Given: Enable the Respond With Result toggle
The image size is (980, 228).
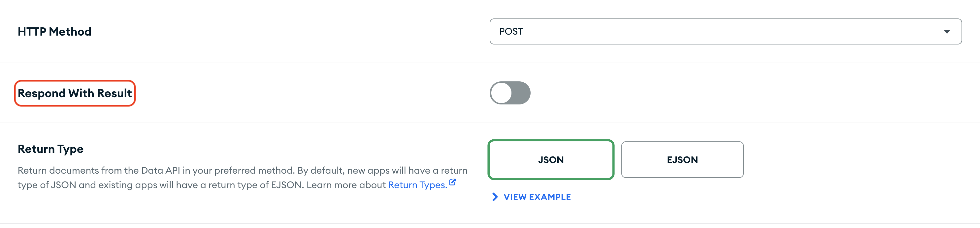Looking at the screenshot, I should coord(510,93).
